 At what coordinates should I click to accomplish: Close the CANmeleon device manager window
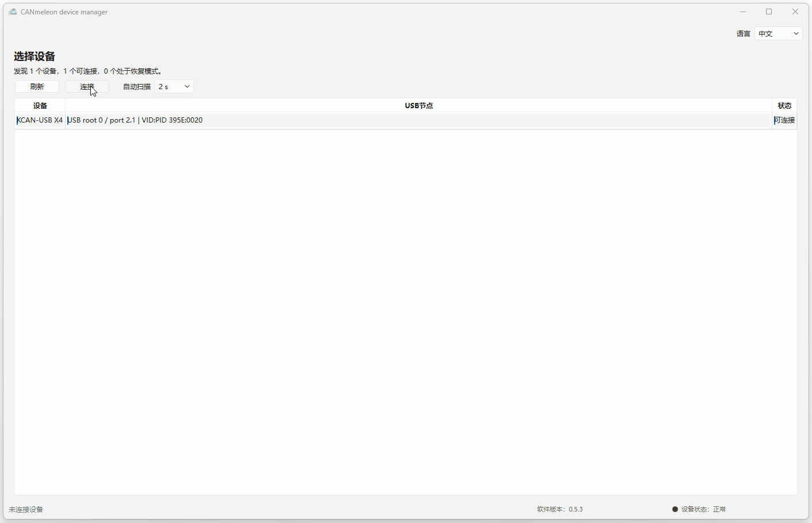pos(795,12)
